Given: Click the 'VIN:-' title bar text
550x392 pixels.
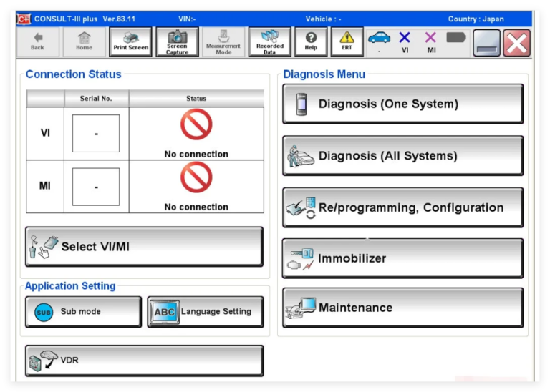Looking at the screenshot, I should (x=187, y=19).
